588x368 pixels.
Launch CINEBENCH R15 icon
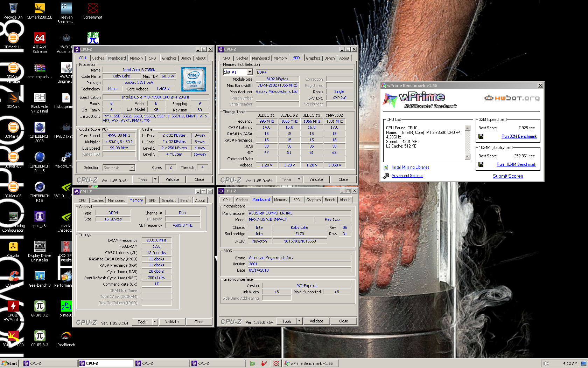pos(40,192)
